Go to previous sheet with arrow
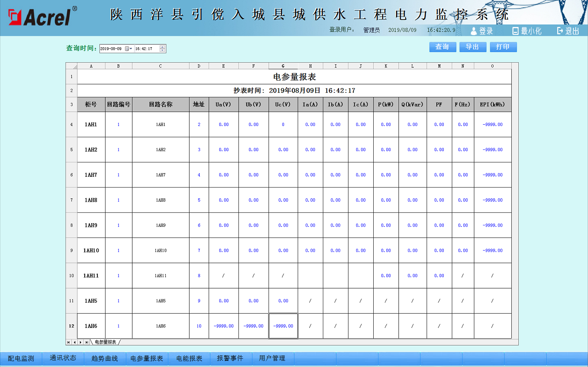588x367 pixels. point(75,342)
